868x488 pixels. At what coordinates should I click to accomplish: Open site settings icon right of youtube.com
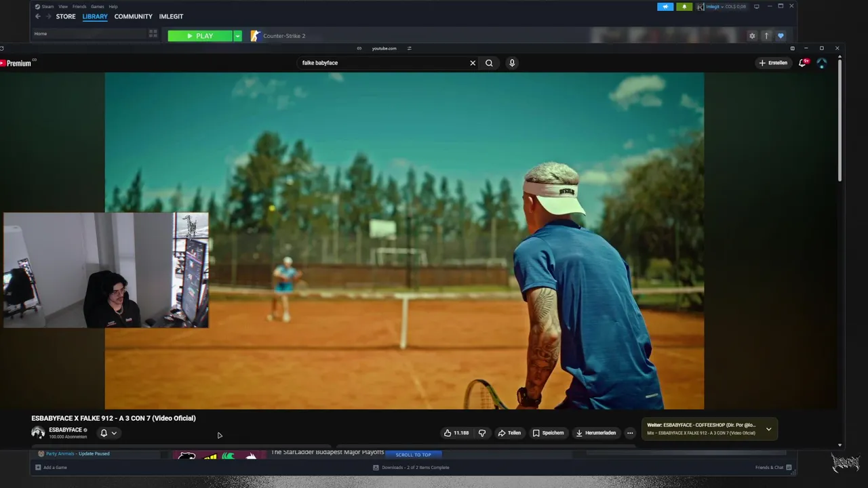410,48
